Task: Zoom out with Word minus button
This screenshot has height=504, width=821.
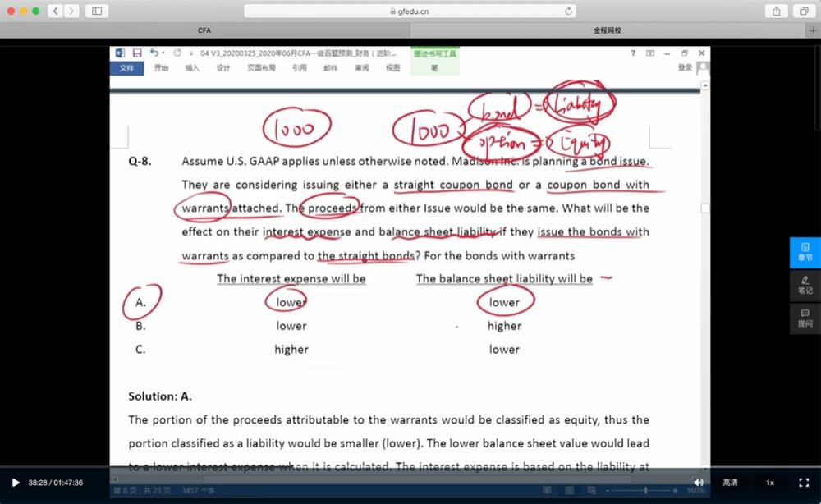Action: point(608,490)
